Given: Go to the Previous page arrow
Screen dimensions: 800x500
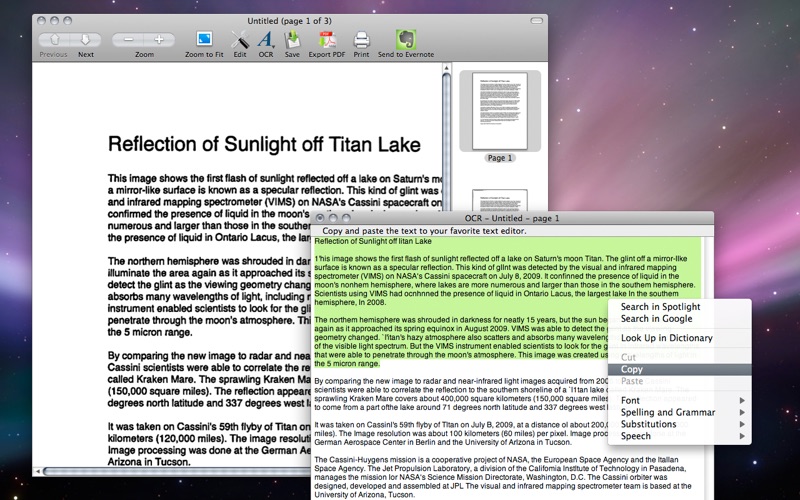Looking at the screenshot, I should coord(55,39).
